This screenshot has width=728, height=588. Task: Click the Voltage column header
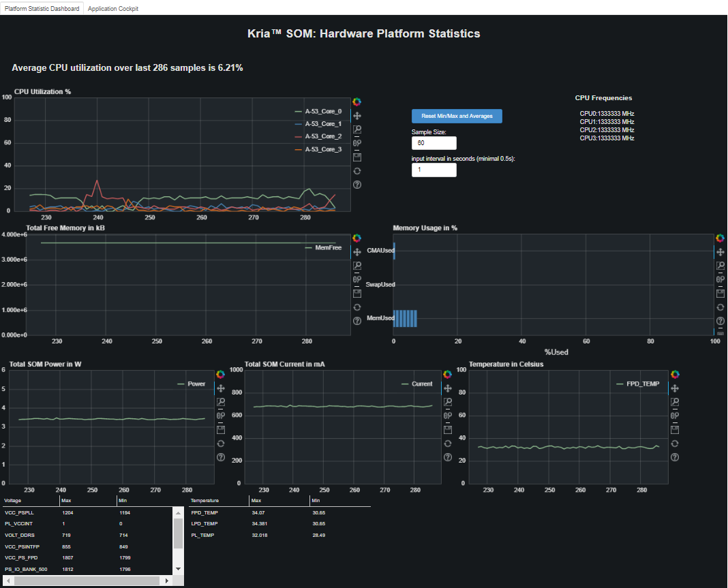[x=31, y=501]
